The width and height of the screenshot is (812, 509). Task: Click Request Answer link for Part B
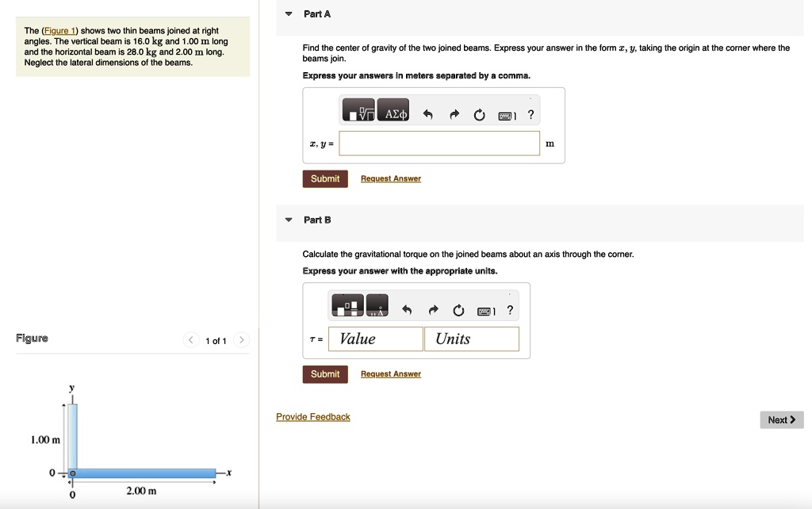pyautogui.click(x=390, y=374)
